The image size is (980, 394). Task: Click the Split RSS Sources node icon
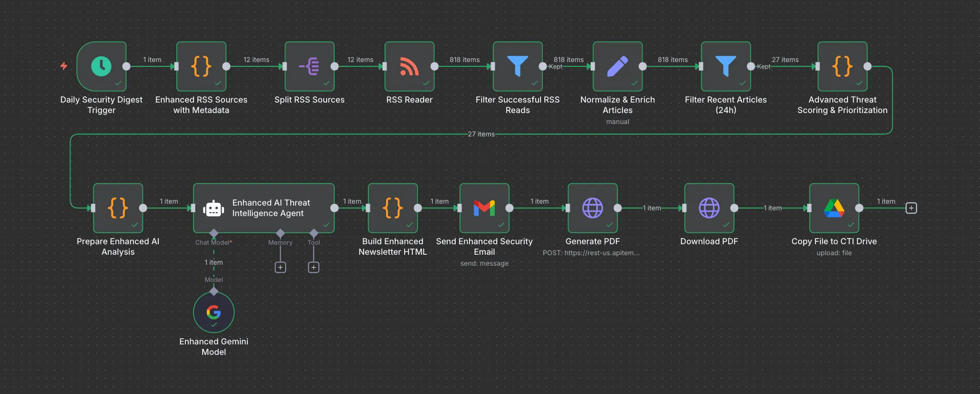coord(309,66)
